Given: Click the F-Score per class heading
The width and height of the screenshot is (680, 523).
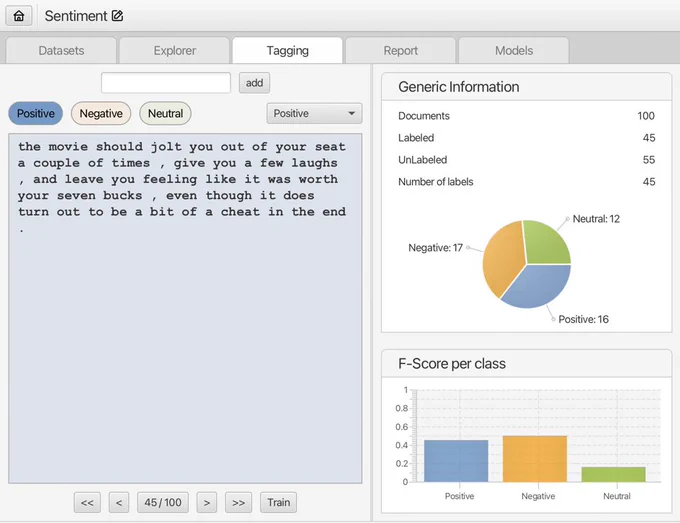Looking at the screenshot, I should (452, 363).
